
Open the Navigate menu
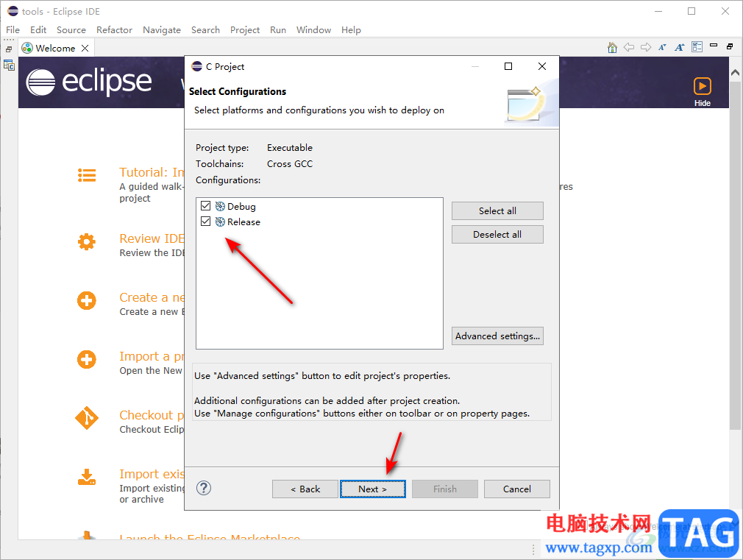[x=162, y=30]
